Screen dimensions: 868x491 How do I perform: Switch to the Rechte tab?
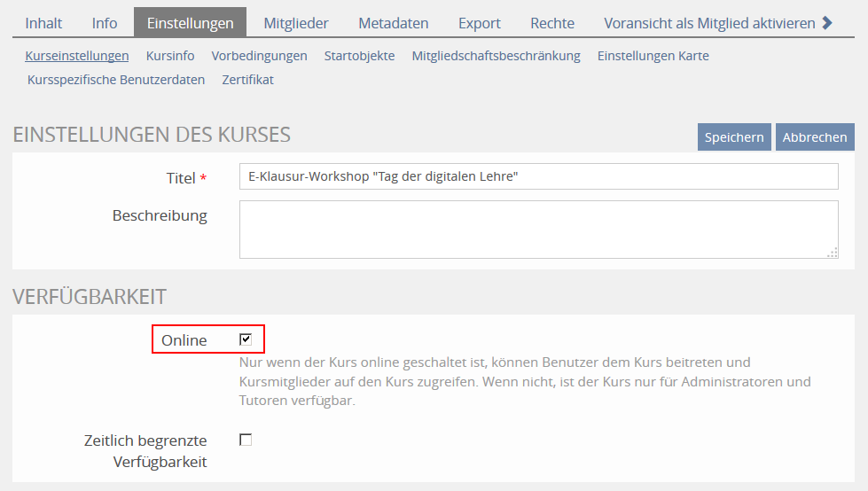(x=552, y=23)
